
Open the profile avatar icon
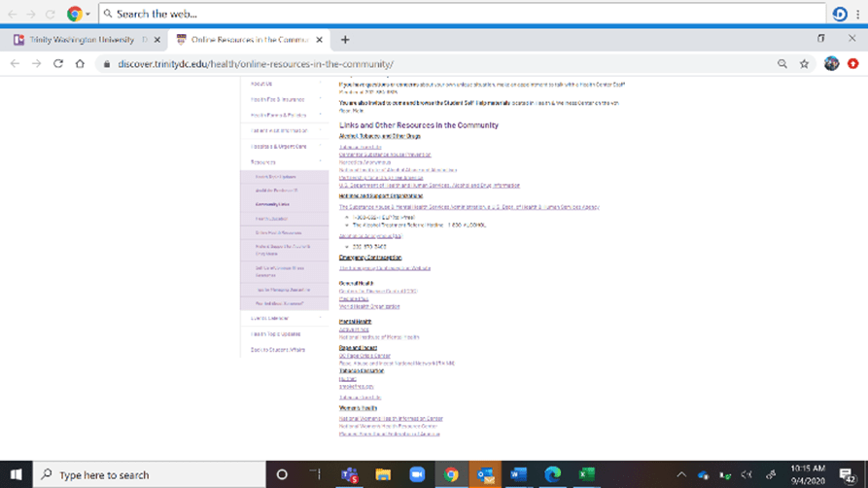[831, 64]
